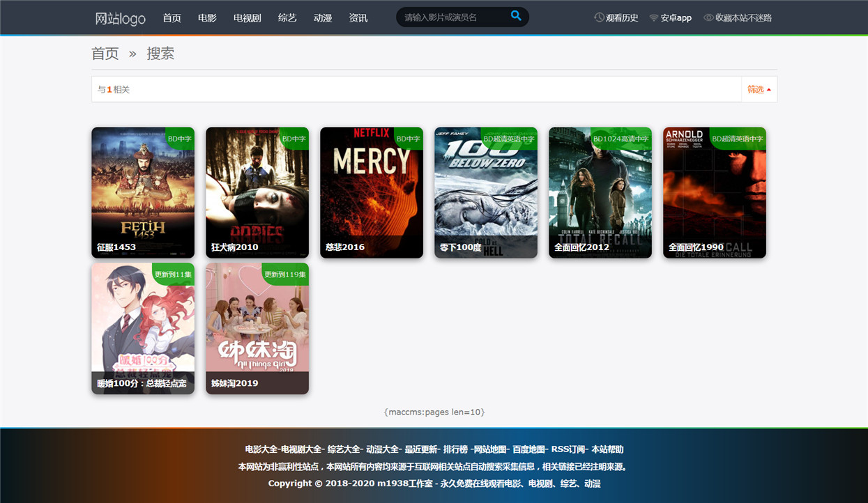
Task: Open the 全面回忆2012 movie poster
Action: (600, 192)
